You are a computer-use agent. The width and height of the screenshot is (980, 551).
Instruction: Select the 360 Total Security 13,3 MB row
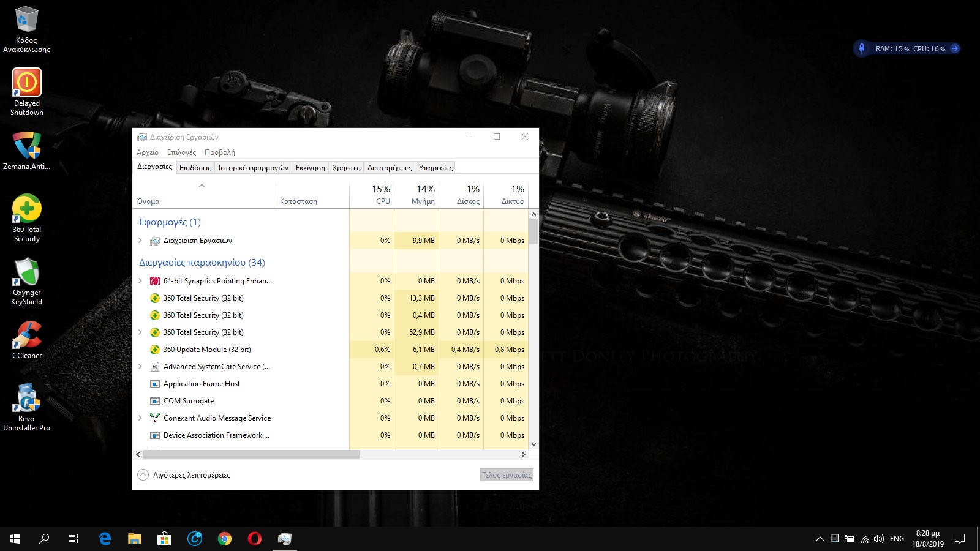(x=331, y=298)
